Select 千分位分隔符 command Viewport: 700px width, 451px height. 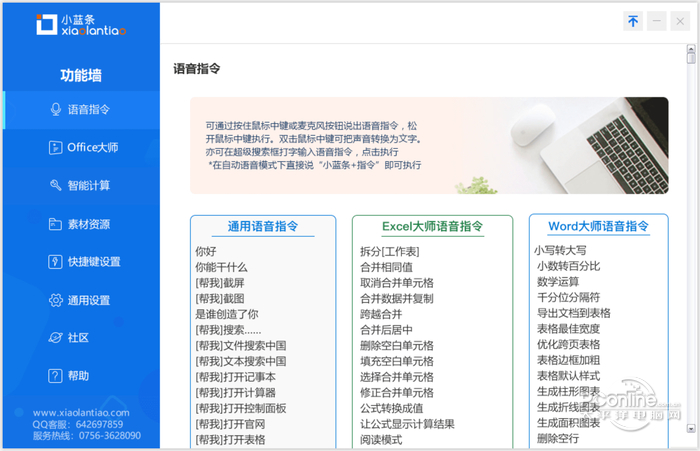[x=569, y=297]
